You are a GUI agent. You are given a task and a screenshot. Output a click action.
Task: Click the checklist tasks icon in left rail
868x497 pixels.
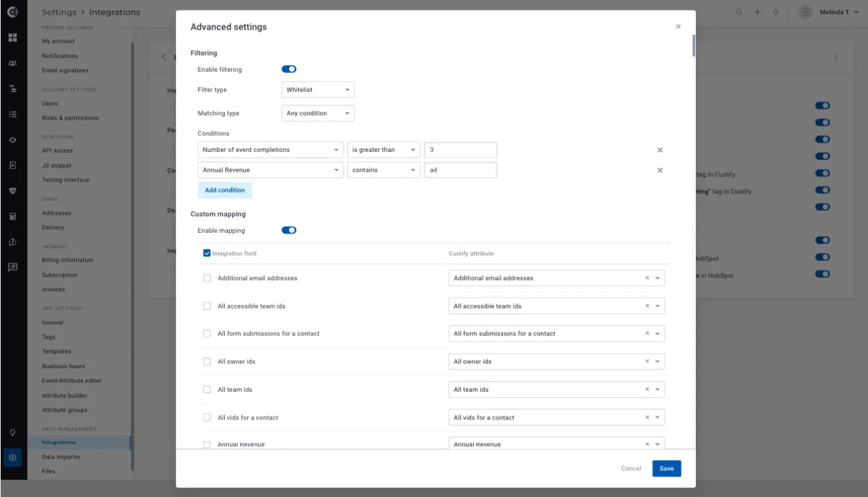pyautogui.click(x=12, y=114)
